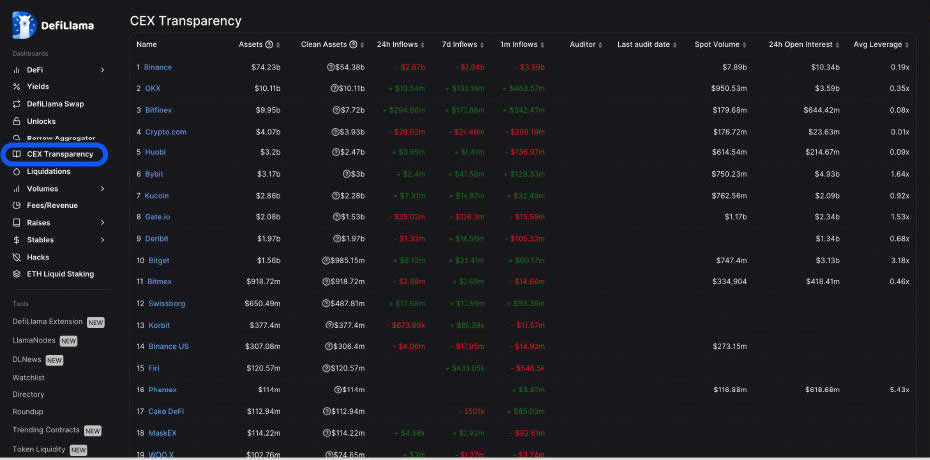Expand the Volumes submenu chevron

[x=102, y=188]
